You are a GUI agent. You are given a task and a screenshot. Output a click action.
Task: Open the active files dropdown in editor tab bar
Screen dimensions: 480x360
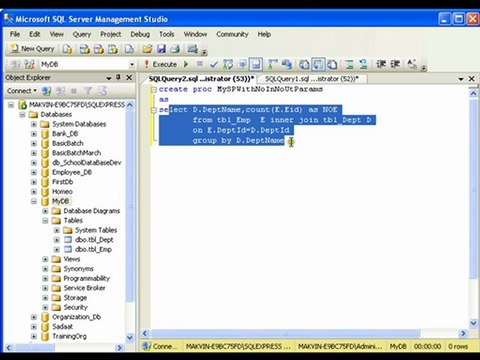(x=461, y=79)
